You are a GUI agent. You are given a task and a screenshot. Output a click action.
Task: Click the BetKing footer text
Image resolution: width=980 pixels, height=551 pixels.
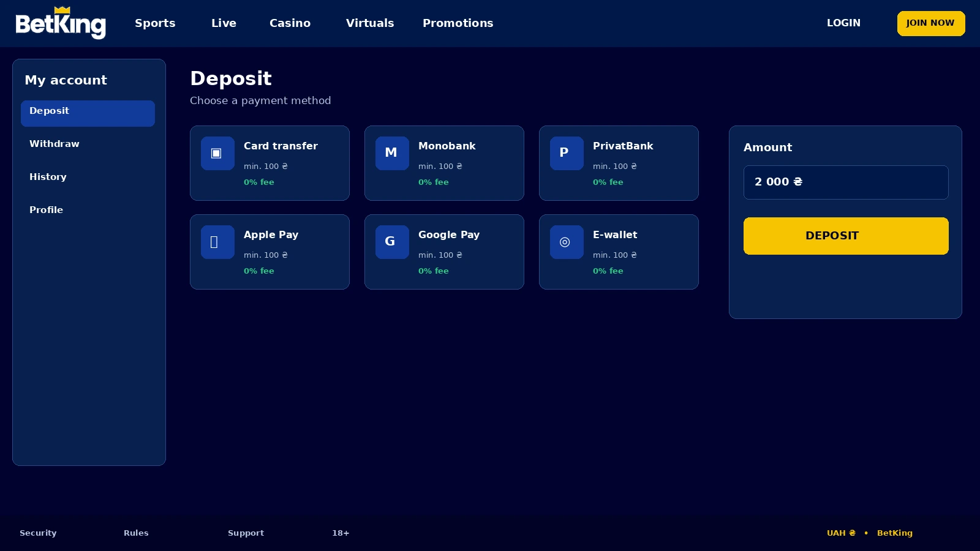pos(895,533)
